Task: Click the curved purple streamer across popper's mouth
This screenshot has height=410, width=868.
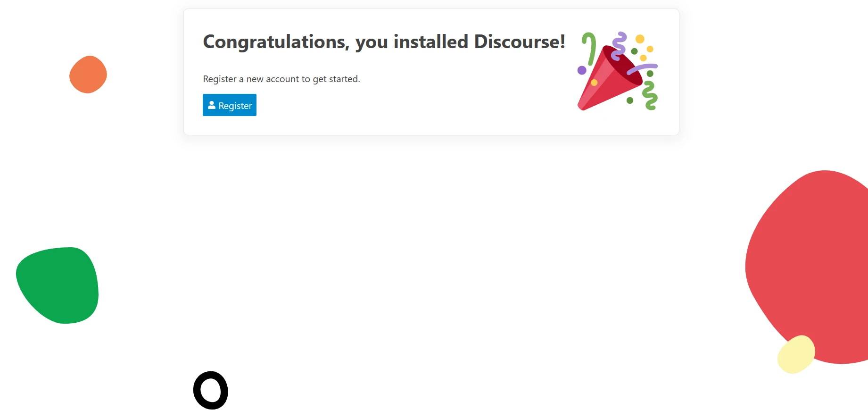Action: tap(643, 68)
